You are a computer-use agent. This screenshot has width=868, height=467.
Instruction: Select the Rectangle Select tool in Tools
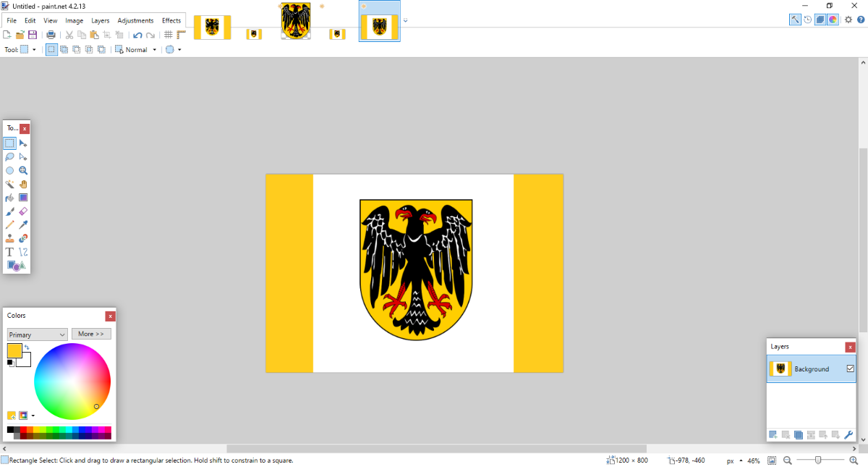click(x=10, y=143)
